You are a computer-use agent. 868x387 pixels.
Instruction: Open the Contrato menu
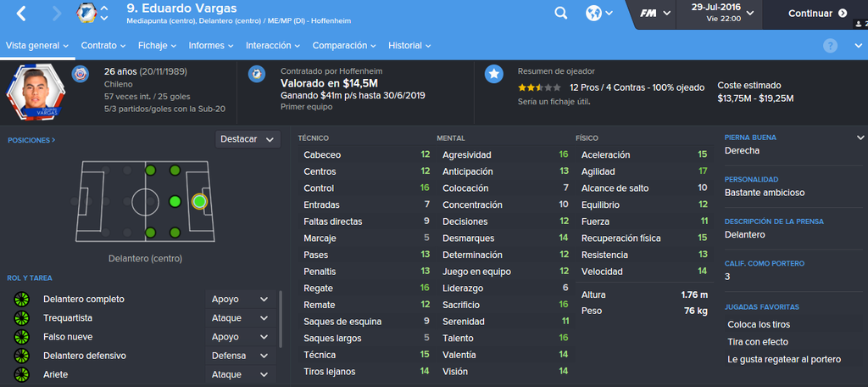pyautogui.click(x=103, y=46)
